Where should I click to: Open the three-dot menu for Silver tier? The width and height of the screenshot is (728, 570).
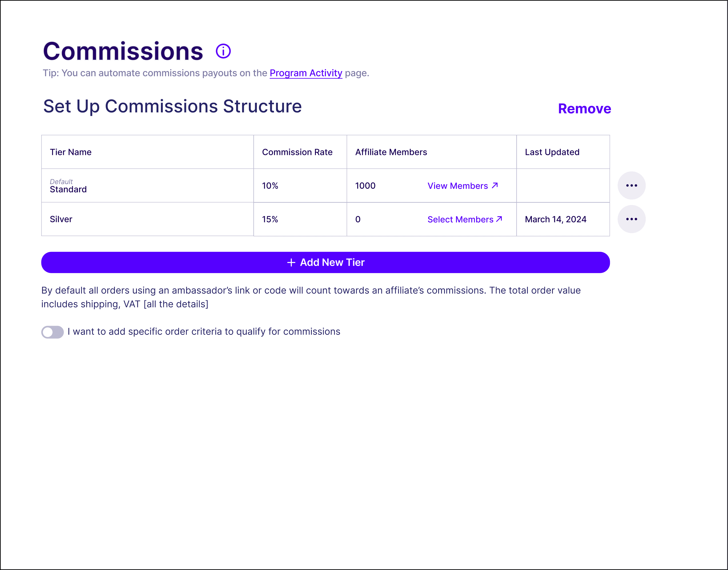click(631, 219)
